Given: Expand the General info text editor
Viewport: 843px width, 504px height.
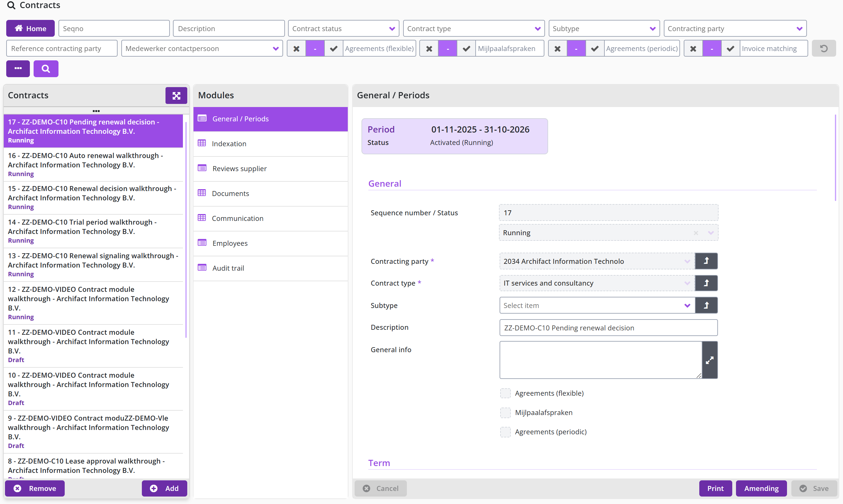Looking at the screenshot, I should pos(710,360).
